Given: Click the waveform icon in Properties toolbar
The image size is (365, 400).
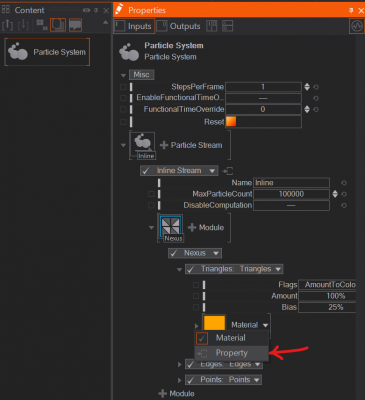Looking at the screenshot, I should coord(357,26).
